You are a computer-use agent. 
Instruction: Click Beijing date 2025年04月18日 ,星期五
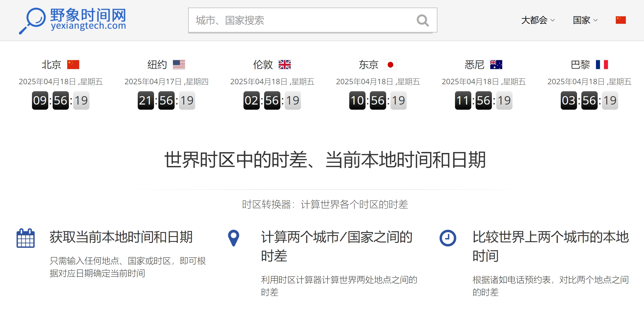[61, 82]
